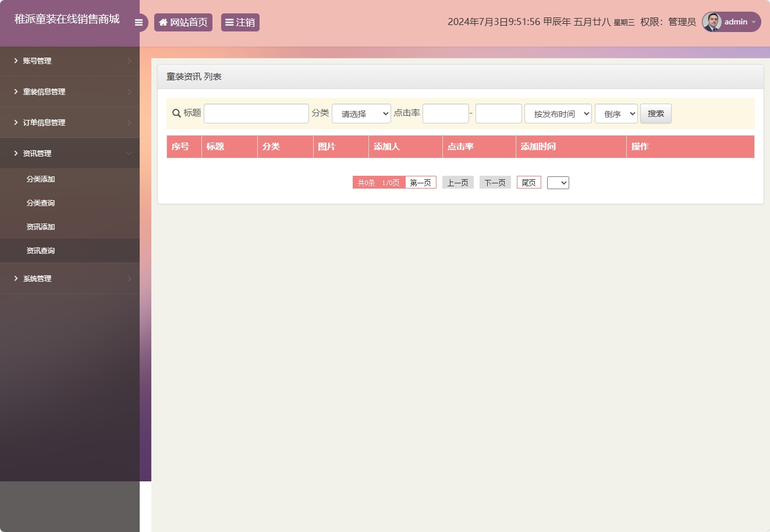770x532 pixels.
Task: Select 资讯添加 in the sidebar
Action: click(40, 226)
